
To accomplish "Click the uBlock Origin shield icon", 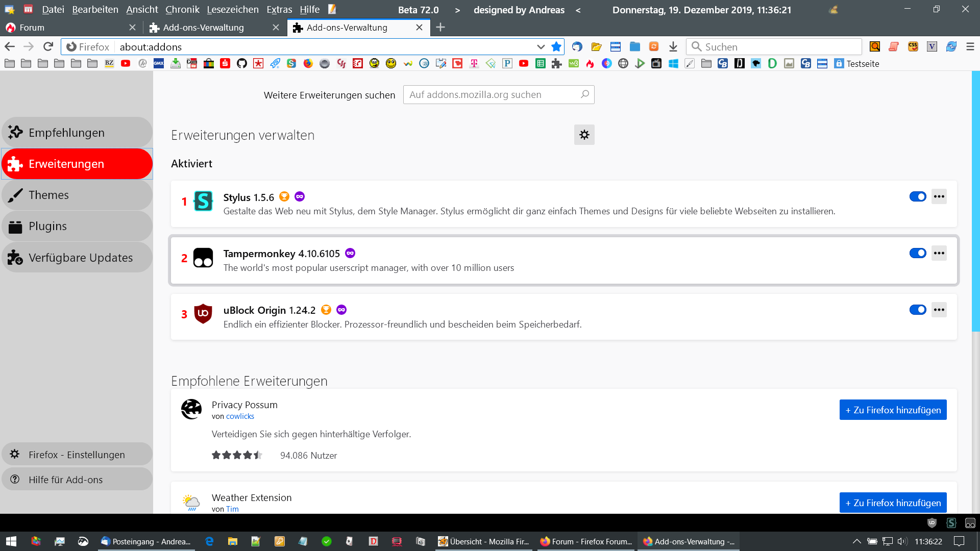I will pos(203,314).
